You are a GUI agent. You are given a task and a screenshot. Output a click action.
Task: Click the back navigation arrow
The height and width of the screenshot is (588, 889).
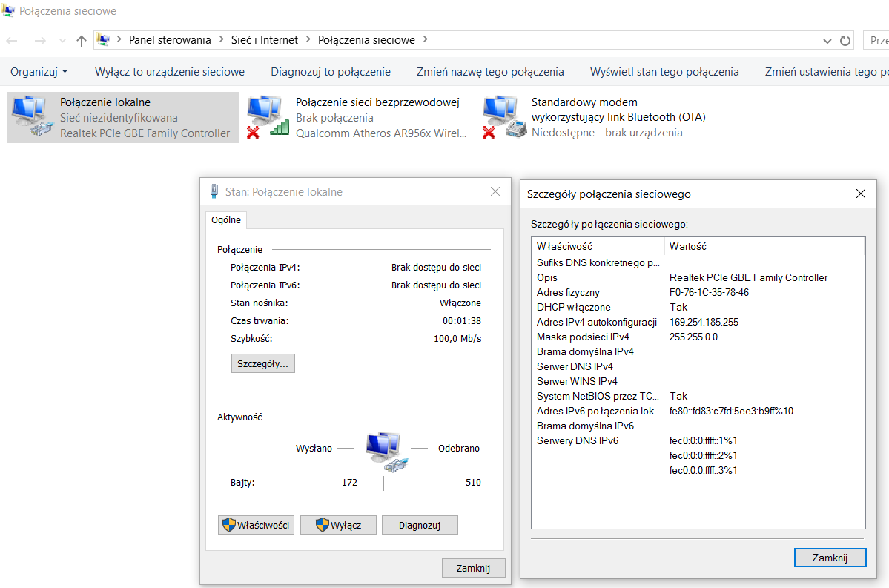pyautogui.click(x=13, y=40)
